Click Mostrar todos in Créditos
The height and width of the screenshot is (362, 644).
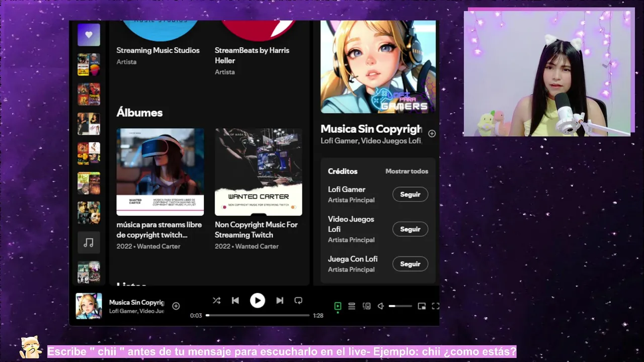click(407, 171)
